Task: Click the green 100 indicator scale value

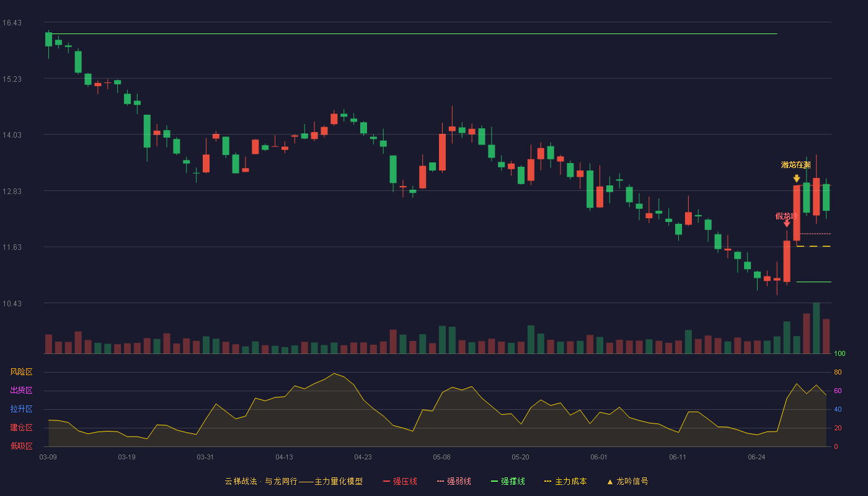Action: tap(839, 354)
